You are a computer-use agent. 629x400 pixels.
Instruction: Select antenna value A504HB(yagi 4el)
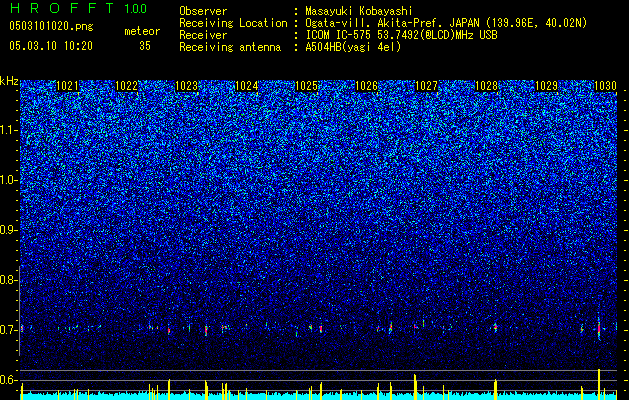click(353, 47)
